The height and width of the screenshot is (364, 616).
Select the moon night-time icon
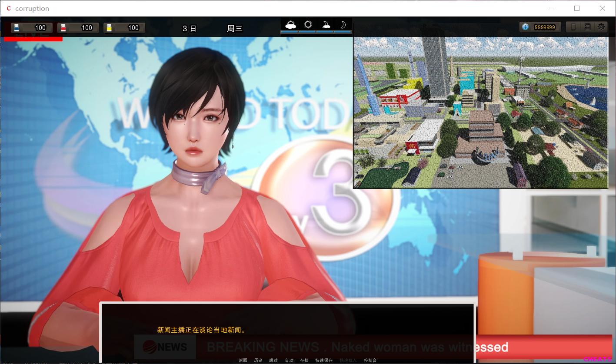point(342,24)
